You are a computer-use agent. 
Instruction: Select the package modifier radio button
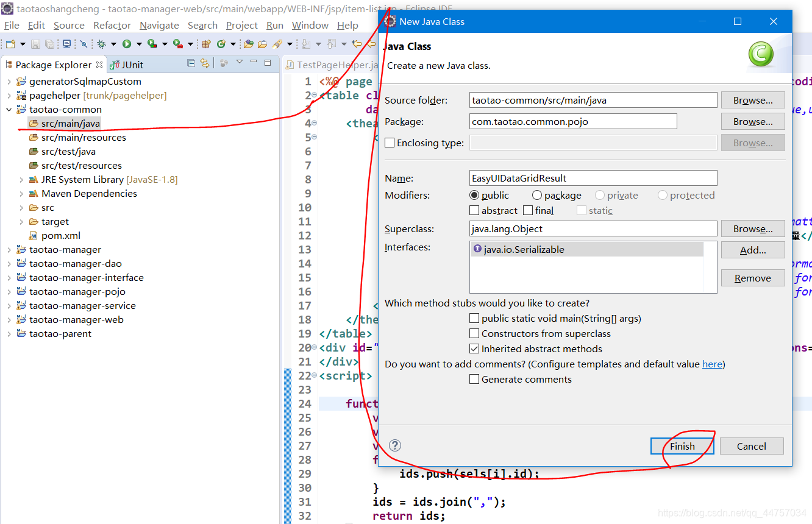coord(537,195)
